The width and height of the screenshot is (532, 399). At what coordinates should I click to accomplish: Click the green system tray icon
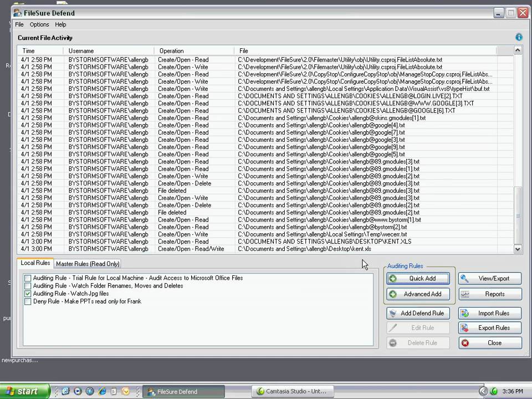tap(494, 391)
